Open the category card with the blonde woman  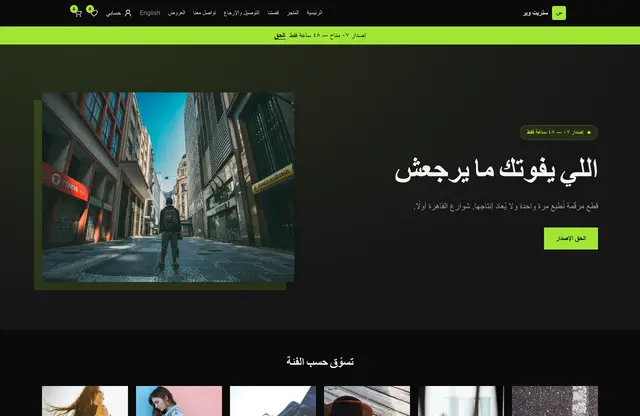pyautogui.click(x=85, y=401)
